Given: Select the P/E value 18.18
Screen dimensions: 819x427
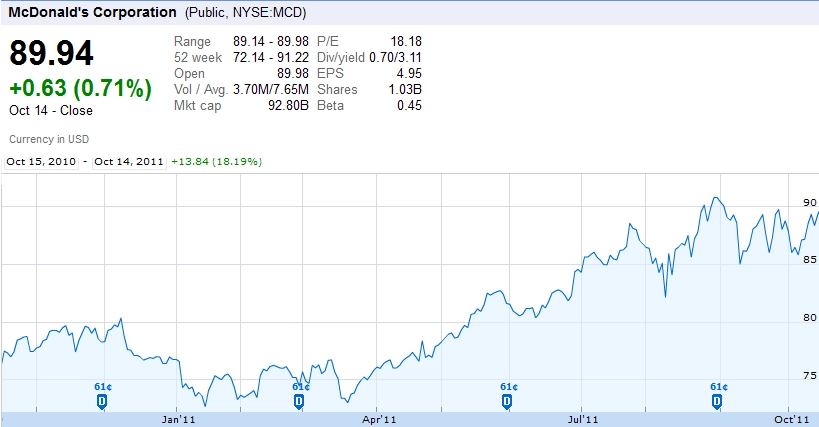Looking at the screenshot, I should 406,41.
